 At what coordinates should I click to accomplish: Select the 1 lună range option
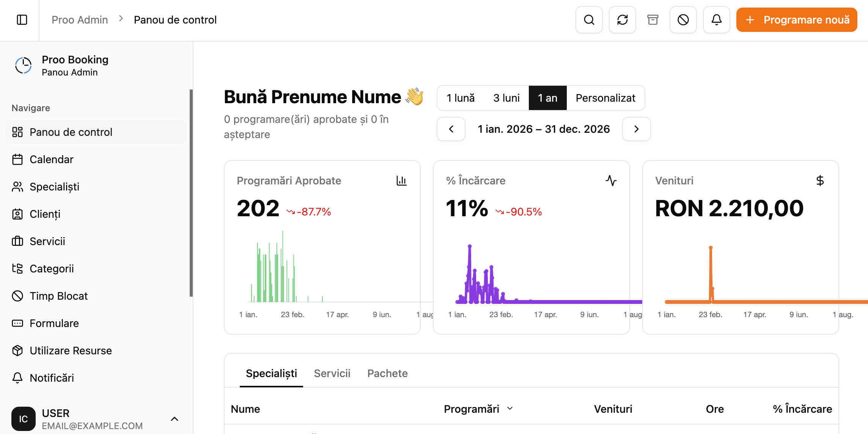461,98
